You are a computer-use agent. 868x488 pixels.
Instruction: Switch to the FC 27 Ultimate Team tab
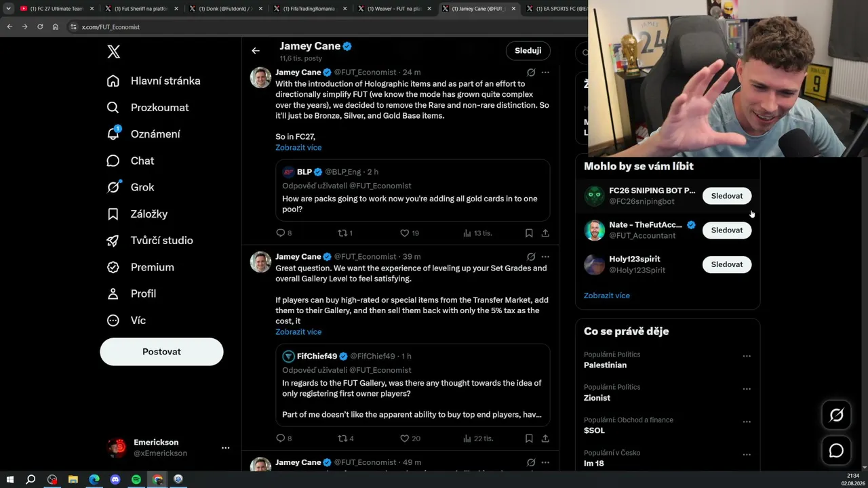point(57,9)
